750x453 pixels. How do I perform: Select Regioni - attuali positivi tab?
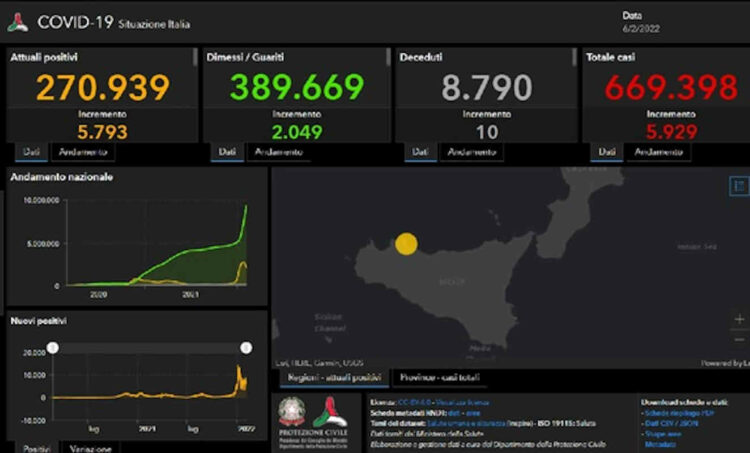point(334,378)
